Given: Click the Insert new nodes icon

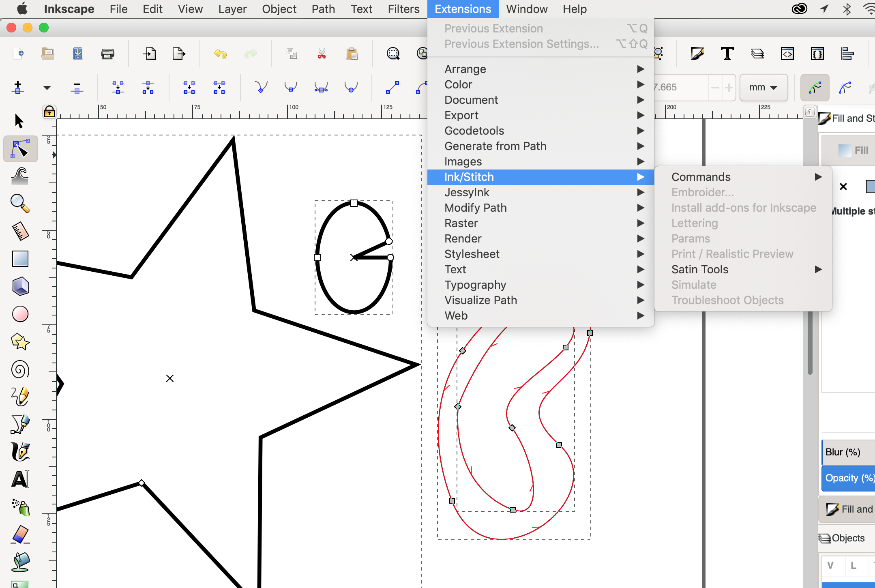Looking at the screenshot, I should 18,87.
